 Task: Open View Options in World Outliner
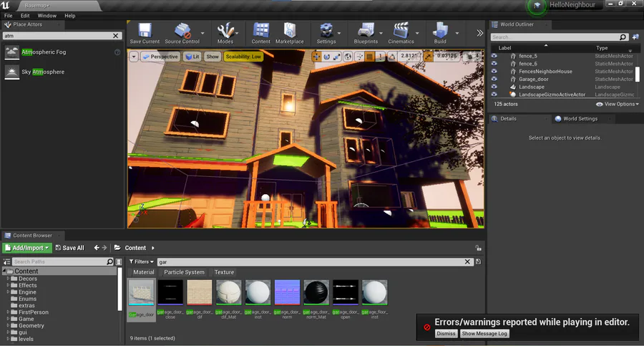tap(618, 104)
